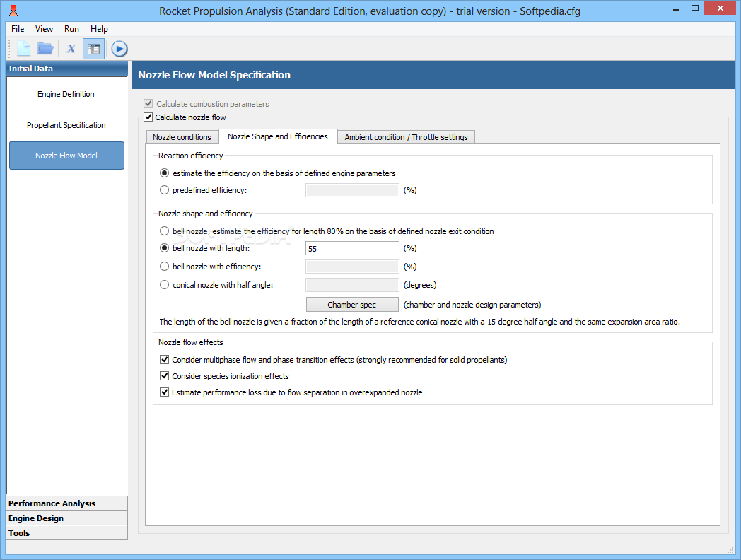
Task: Open the File menu
Action: click(x=18, y=29)
